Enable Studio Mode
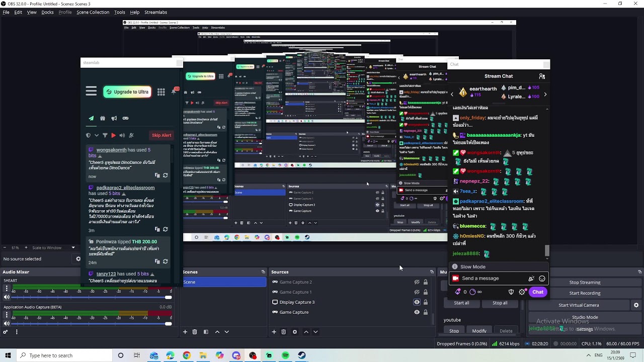 (x=585, y=317)
